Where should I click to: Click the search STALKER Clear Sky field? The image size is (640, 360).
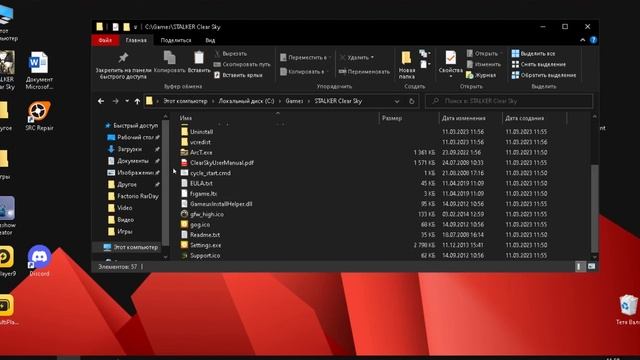pyautogui.click(x=509, y=101)
